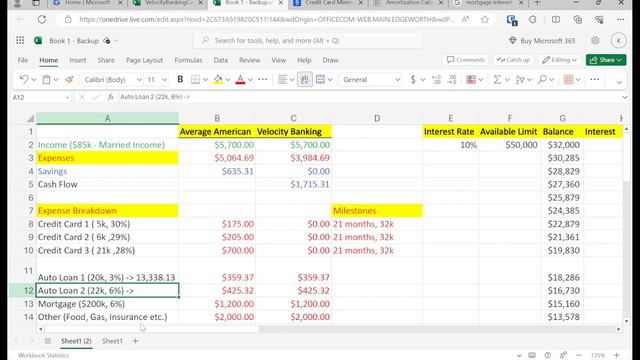
Task: Click the insert function fx icon
Action: point(111,97)
